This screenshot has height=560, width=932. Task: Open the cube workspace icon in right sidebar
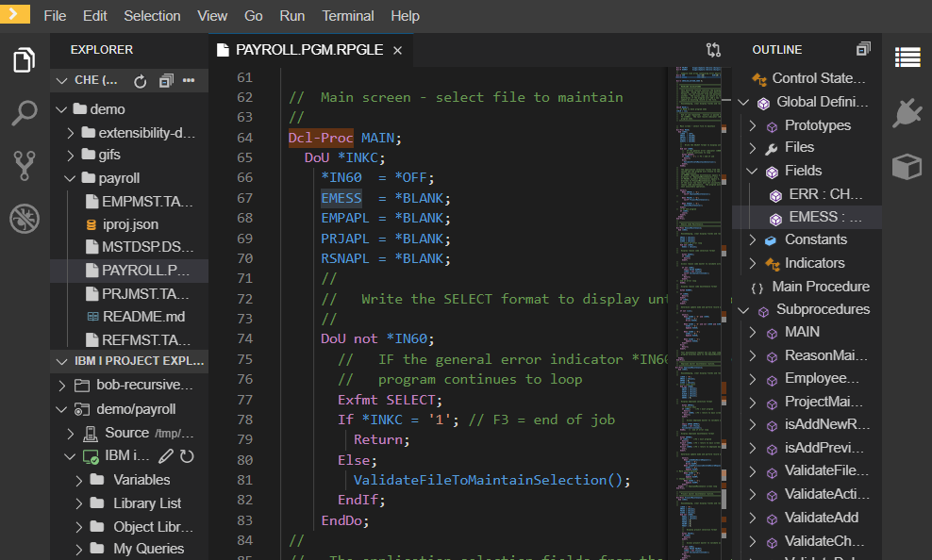coord(907,166)
